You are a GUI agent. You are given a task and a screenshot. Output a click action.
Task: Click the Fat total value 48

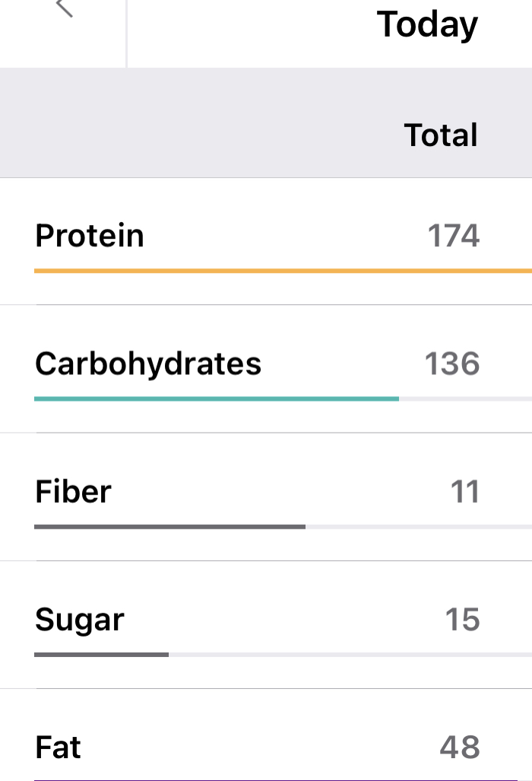coord(460,748)
